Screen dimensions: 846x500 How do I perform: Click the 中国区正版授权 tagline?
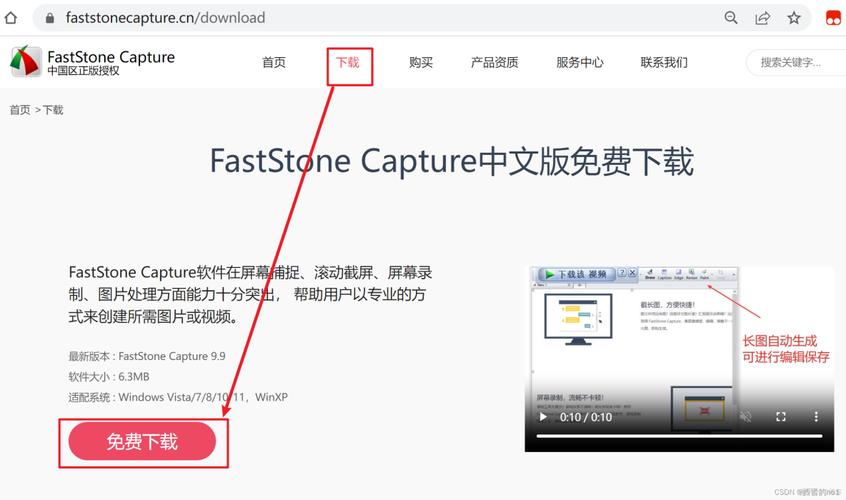click(x=83, y=71)
